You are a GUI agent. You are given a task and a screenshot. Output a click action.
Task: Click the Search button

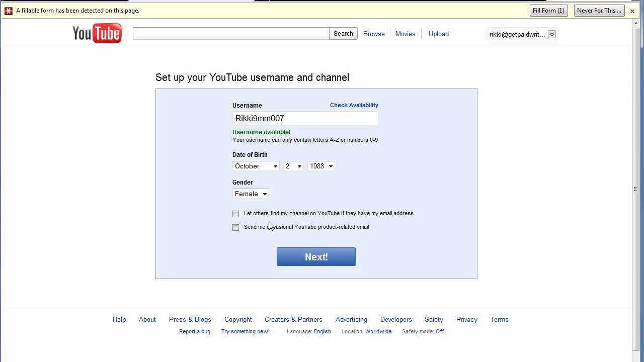click(343, 34)
